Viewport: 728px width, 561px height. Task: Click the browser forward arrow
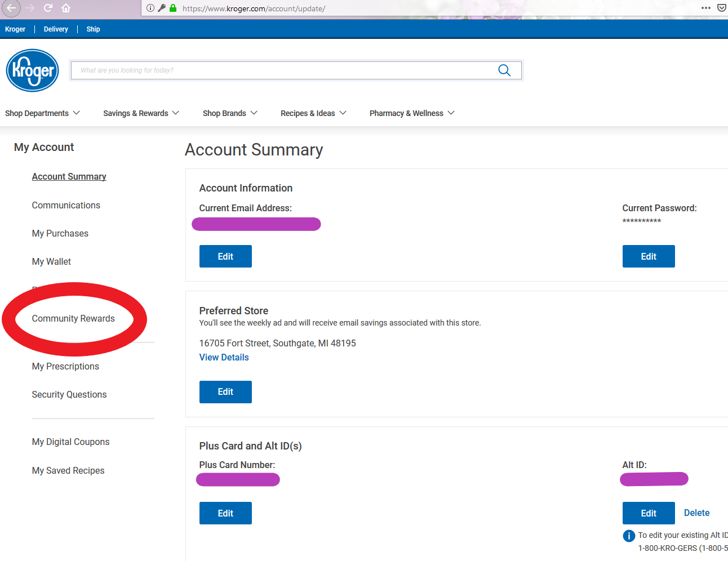coord(30,8)
